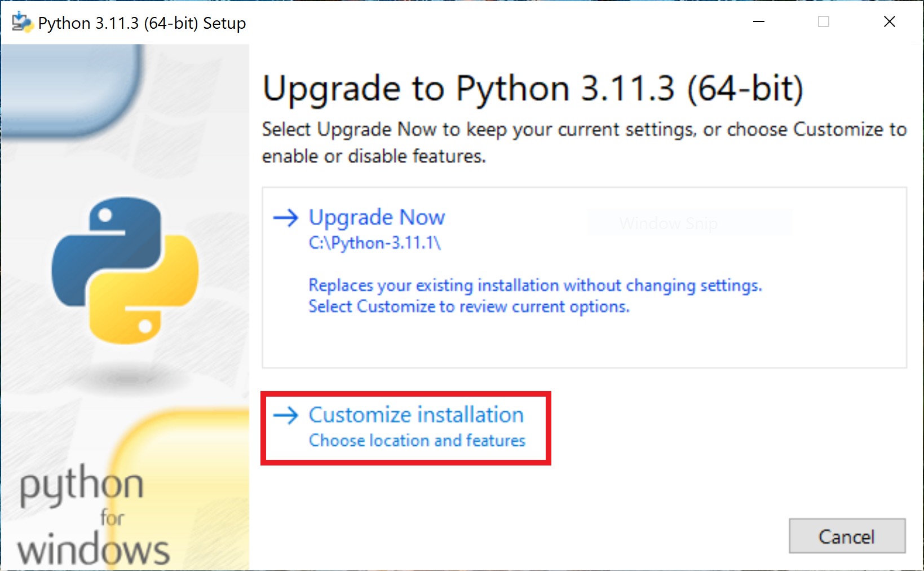
Task: Click the Python 3.11.3 (64-bit) Setup title
Action: (142, 23)
